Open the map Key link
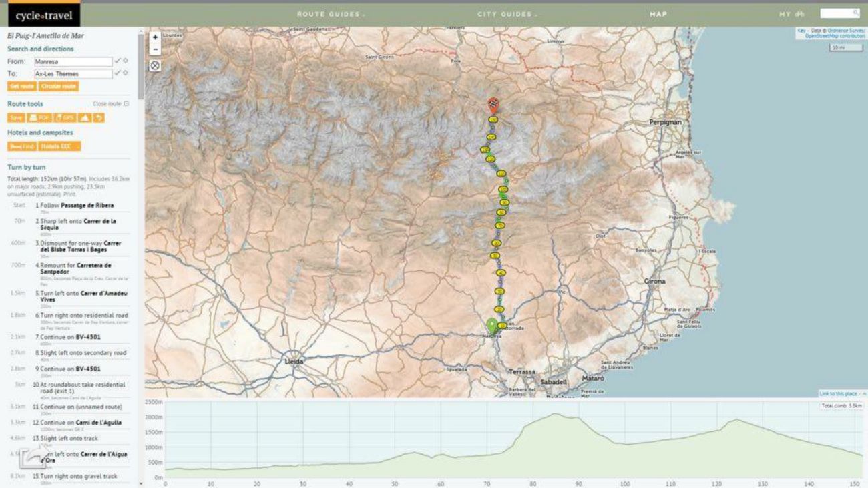Image resolution: width=868 pixels, height=488 pixels. click(801, 31)
